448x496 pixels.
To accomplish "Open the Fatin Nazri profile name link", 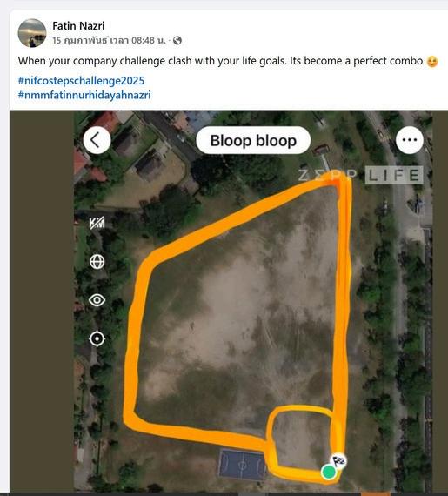I will 78,25.
